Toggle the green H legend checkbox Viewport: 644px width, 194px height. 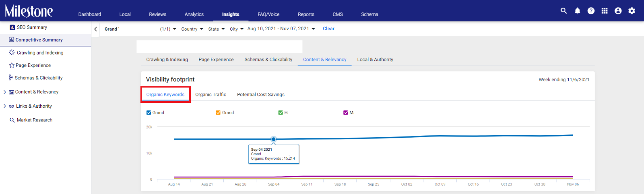click(281, 113)
